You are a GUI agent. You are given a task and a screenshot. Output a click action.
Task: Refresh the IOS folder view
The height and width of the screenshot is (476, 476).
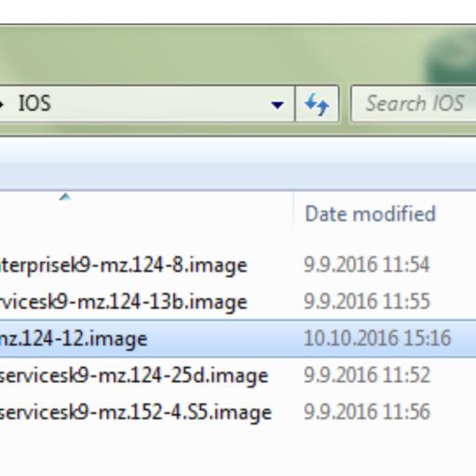click(317, 104)
